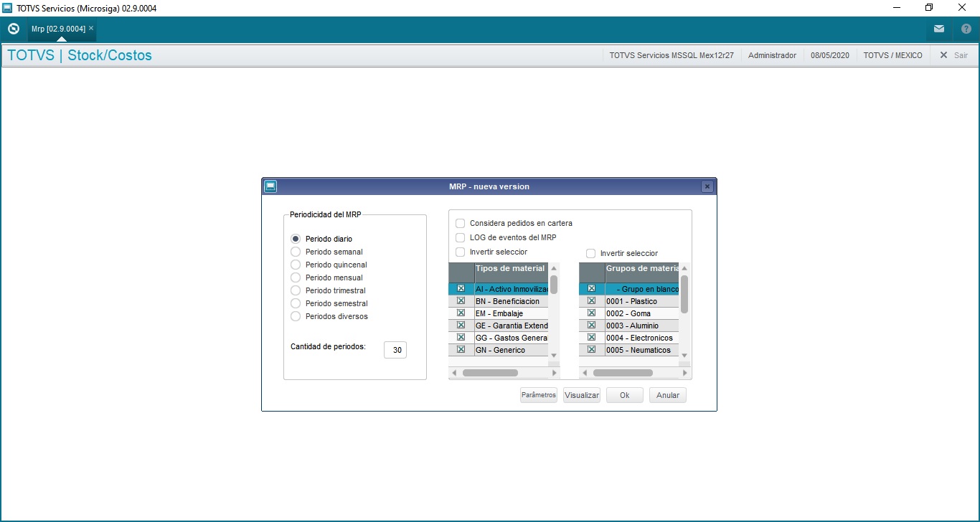Close the Mrp [02.9.0004] tab
The image size is (980, 522).
coord(91,28)
